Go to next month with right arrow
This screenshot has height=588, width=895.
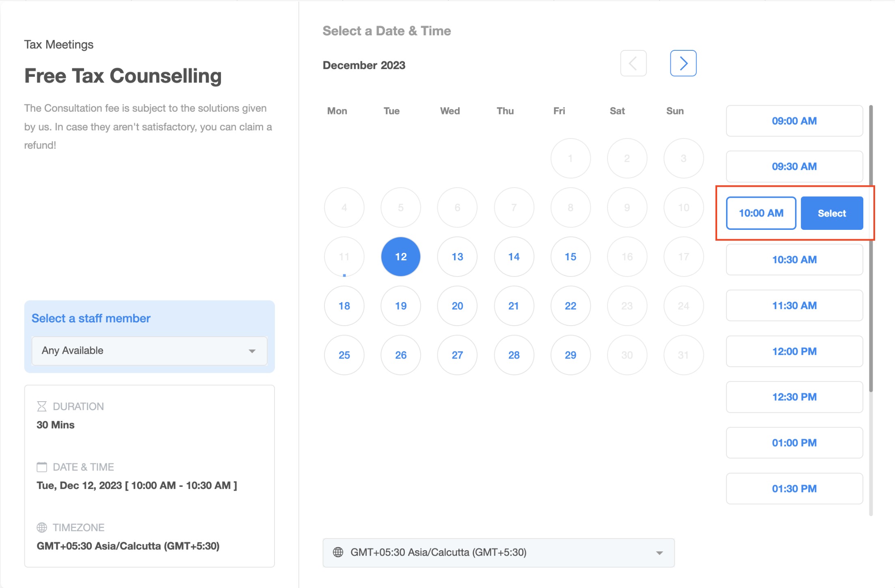click(x=683, y=63)
